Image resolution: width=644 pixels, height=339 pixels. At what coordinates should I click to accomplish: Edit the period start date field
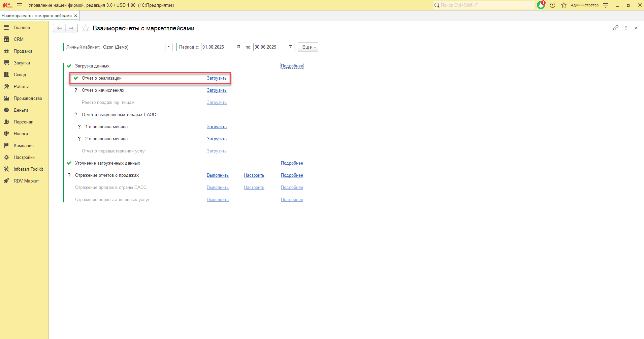click(x=218, y=47)
